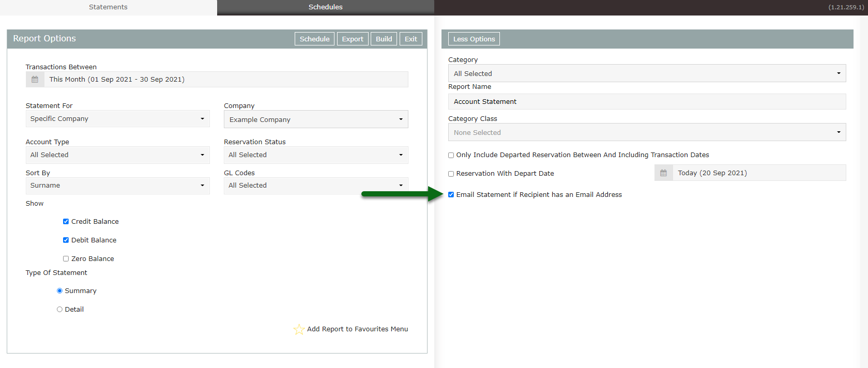Toggle Credit Balance checkbox

[66, 222]
